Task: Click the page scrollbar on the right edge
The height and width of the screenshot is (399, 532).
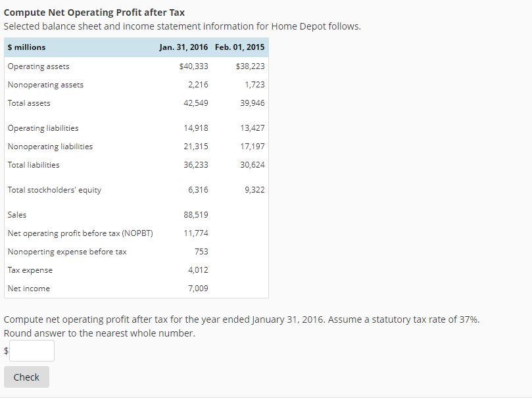Action: [x=529, y=197]
